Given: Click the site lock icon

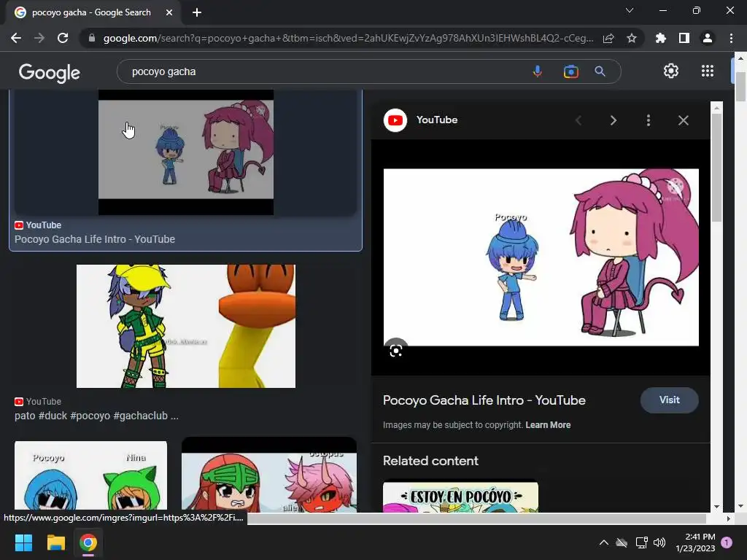Looking at the screenshot, I should [x=92, y=38].
